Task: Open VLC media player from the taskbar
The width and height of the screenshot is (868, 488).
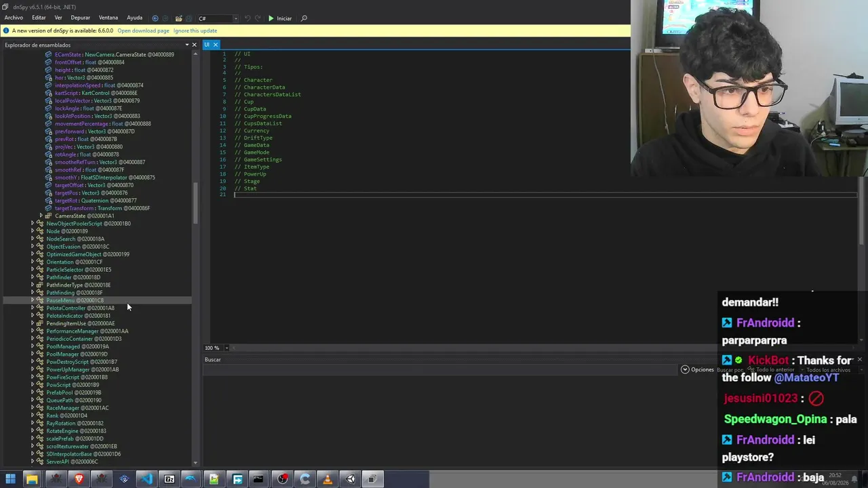Action: click(x=328, y=479)
